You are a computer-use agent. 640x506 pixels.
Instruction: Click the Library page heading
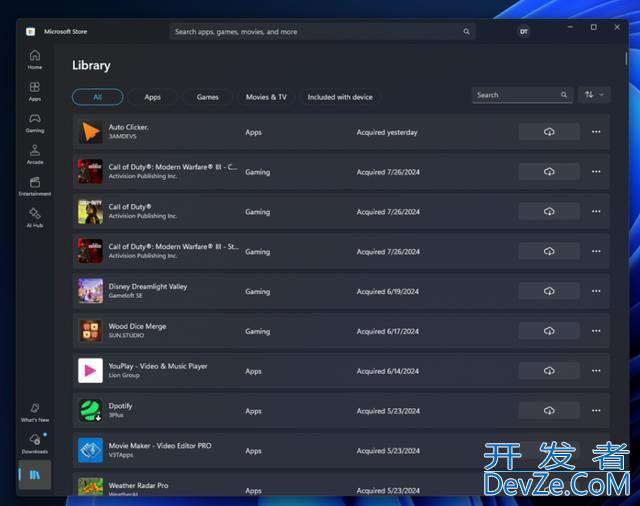point(91,65)
